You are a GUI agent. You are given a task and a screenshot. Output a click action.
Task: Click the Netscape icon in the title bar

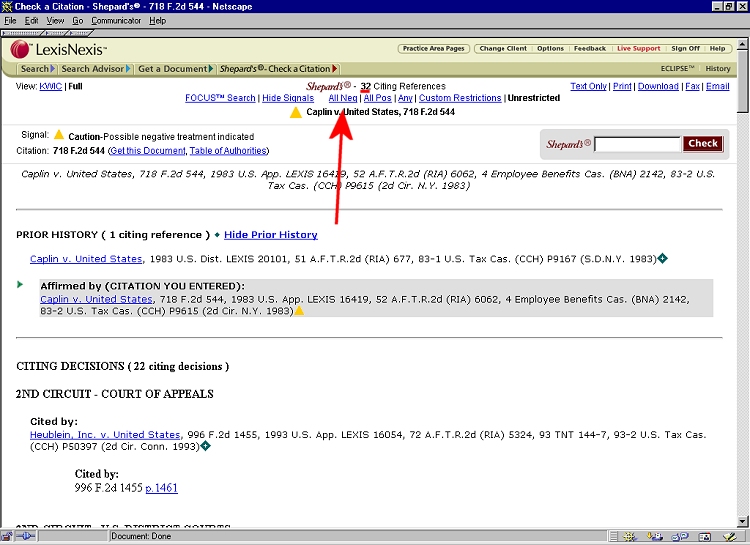7,7
